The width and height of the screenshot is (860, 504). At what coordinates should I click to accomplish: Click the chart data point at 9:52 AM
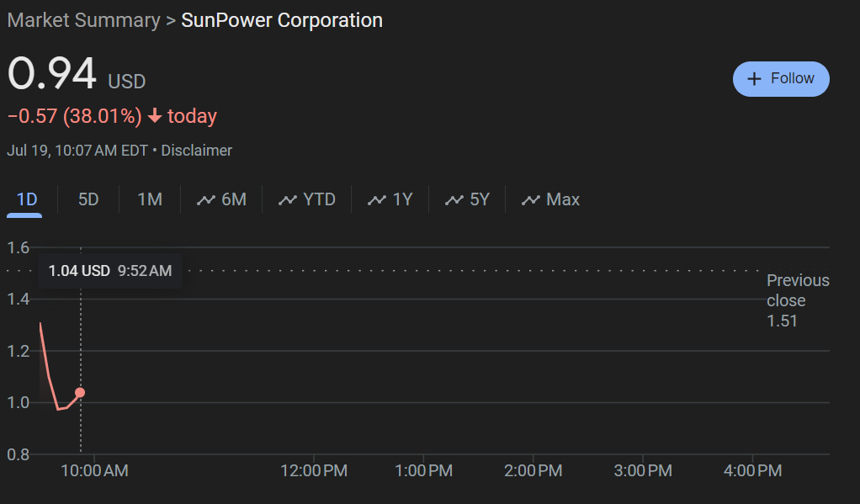80,393
